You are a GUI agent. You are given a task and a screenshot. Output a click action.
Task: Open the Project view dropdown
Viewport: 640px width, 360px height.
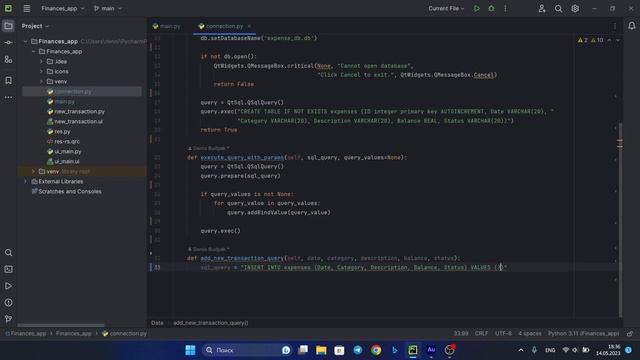pyautogui.click(x=35, y=26)
